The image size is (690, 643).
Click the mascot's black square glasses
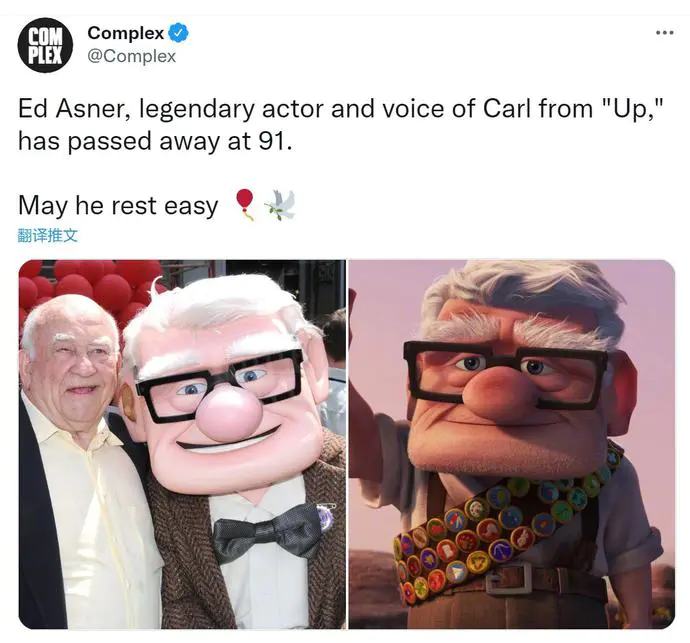[x=220, y=386]
